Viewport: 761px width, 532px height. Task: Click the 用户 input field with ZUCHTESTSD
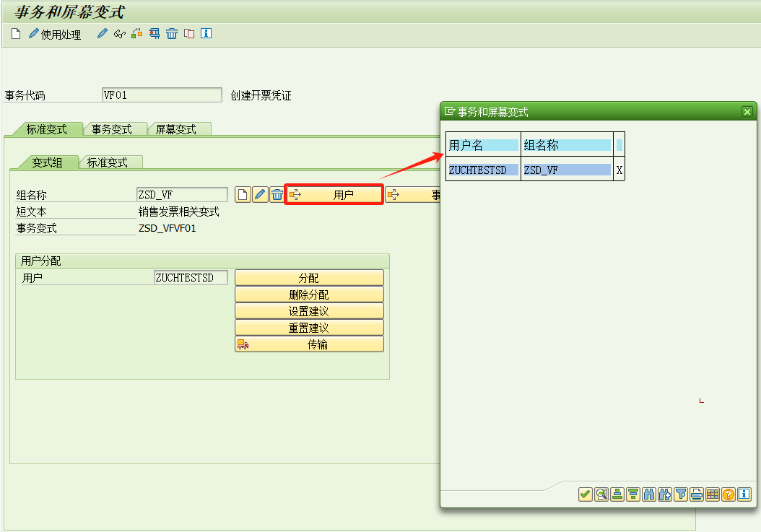pyautogui.click(x=191, y=278)
